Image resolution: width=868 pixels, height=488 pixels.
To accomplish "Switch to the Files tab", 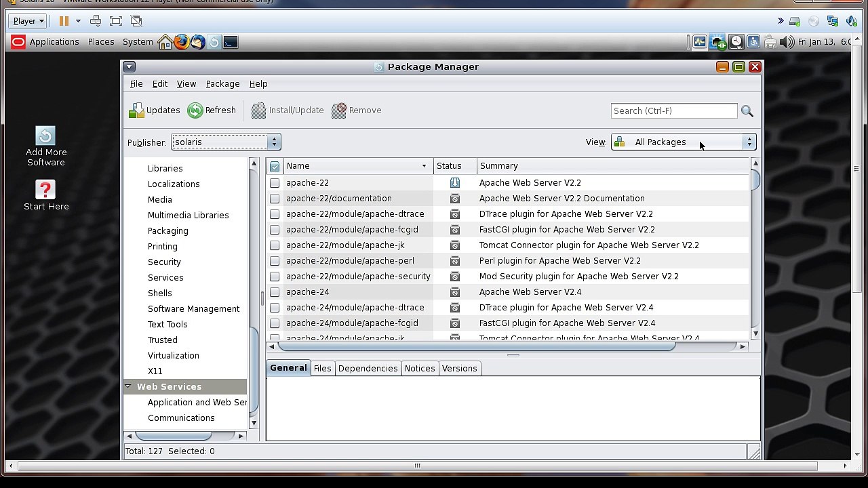I will 322,369.
